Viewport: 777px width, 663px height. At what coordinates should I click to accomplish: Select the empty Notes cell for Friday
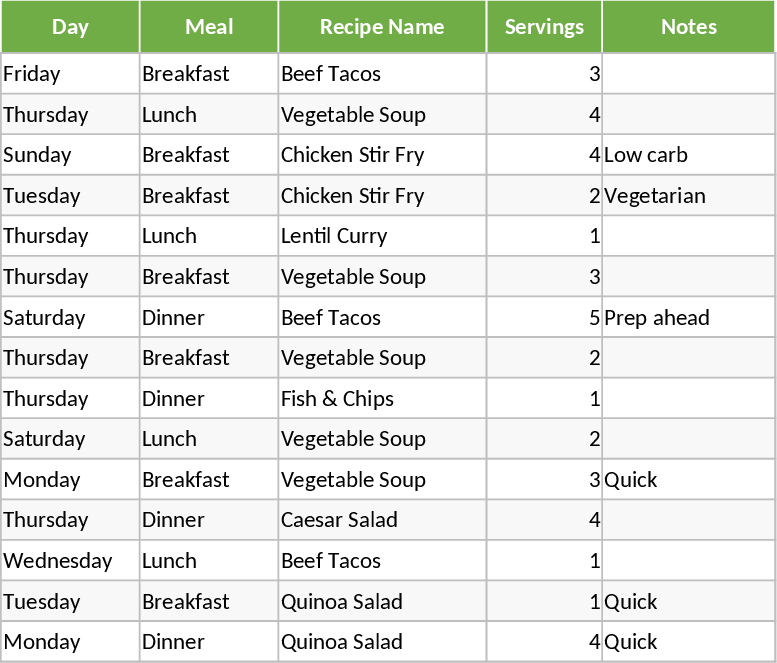[x=688, y=74]
